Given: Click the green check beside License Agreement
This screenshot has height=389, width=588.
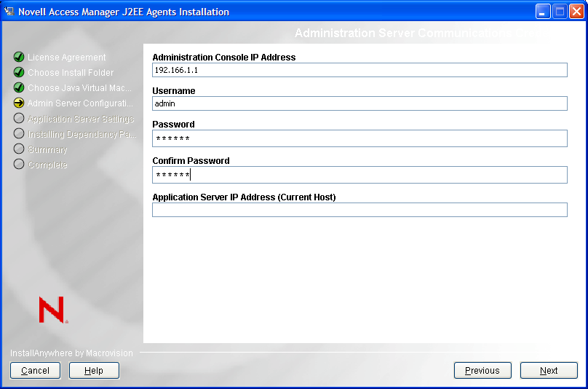Looking at the screenshot, I should (x=19, y=57).
